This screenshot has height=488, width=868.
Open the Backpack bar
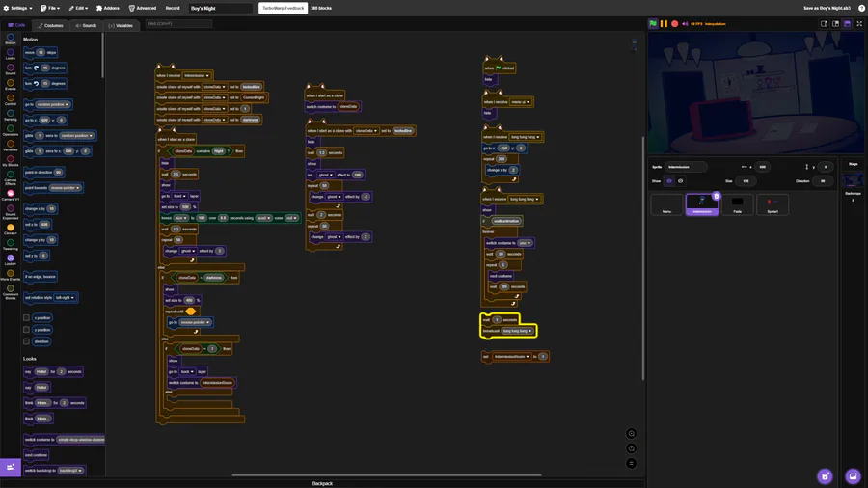[322, 483]
